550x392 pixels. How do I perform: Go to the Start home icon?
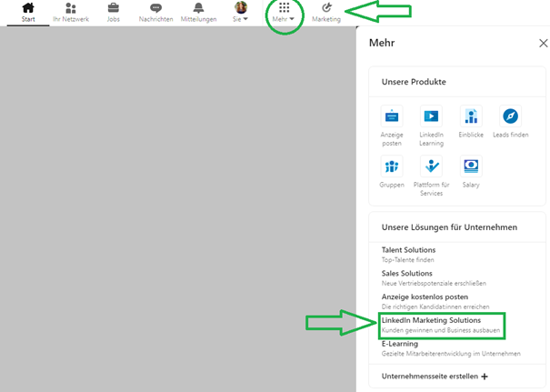point(28,7)
